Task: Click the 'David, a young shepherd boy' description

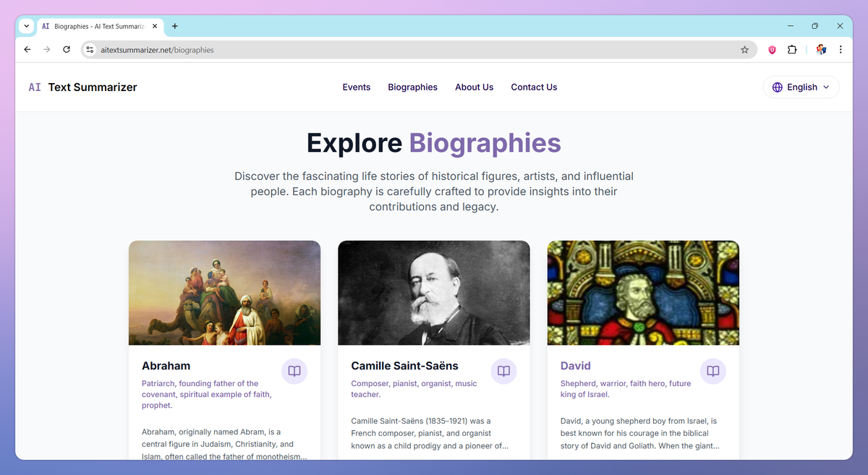Action: click(640, 433)
